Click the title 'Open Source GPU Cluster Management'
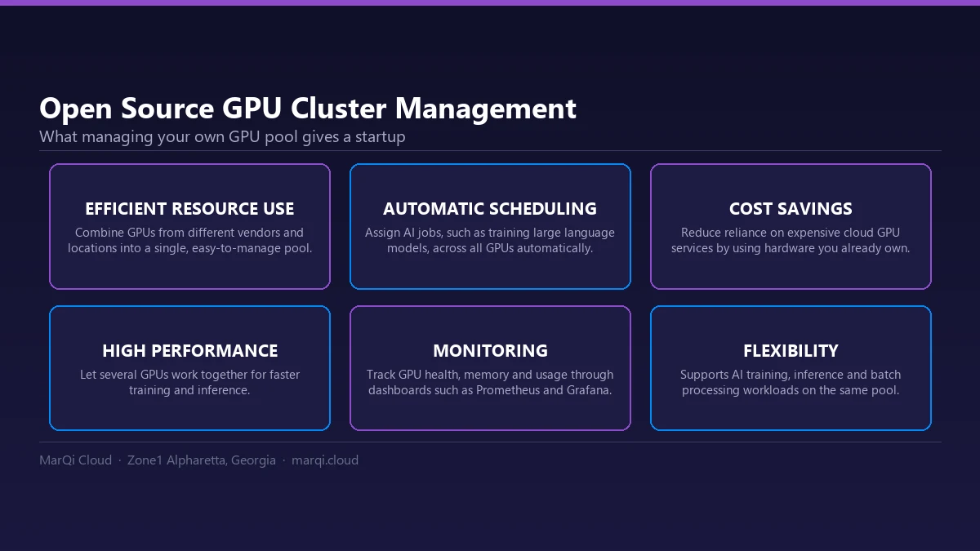The image size is (980, 551). (308, 109)
